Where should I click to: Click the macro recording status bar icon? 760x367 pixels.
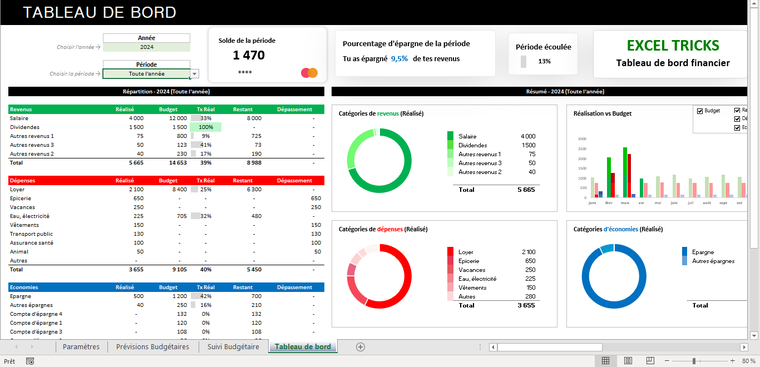click(30, 361)
